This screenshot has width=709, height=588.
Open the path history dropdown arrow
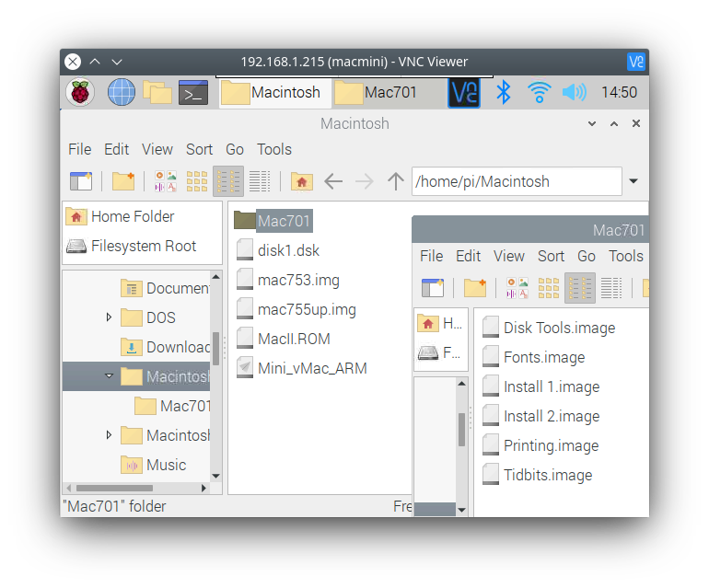(633, 181)
